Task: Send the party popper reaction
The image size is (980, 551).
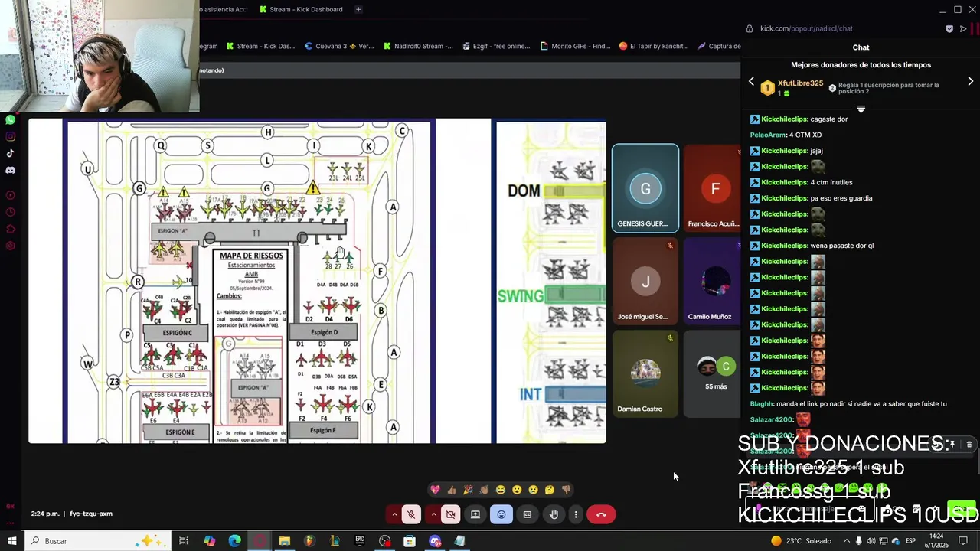Action: point(468,490)
